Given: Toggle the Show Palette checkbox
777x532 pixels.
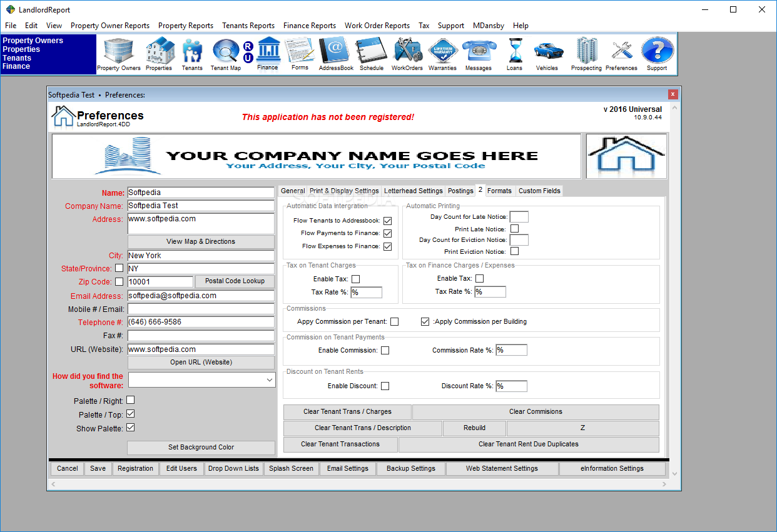Looking at the screenshot, I should (x=131, y=428).
